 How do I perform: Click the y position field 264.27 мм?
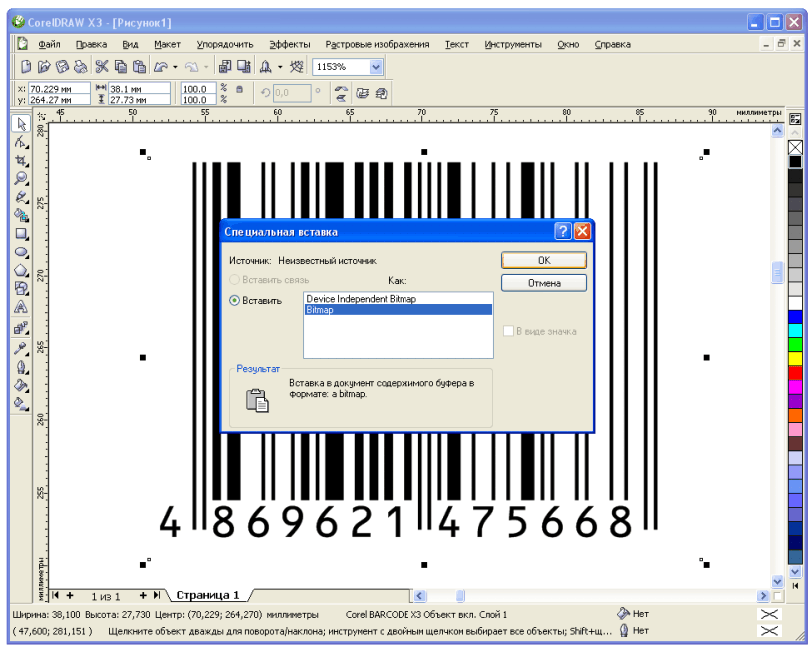[59, 100]
